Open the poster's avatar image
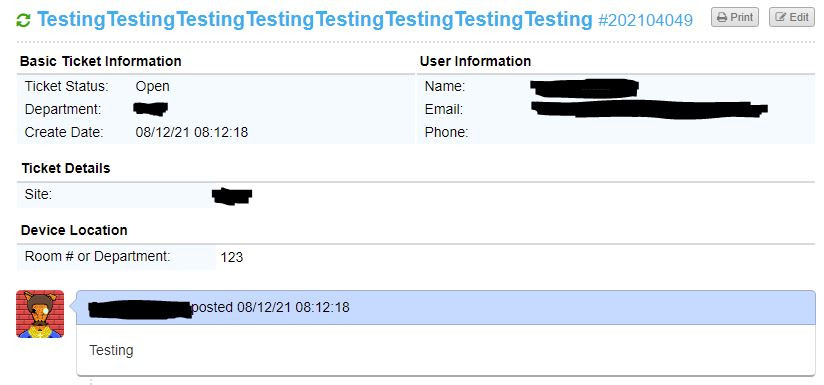Viewport: 824px width, 385px height. (x=40, y=314)
